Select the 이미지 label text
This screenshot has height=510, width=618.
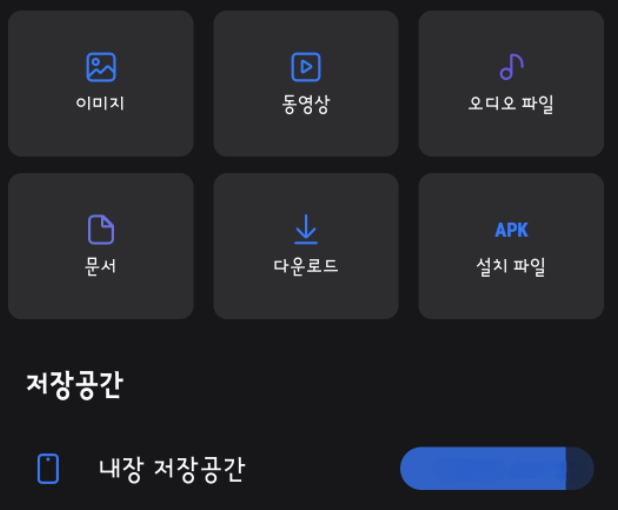100,103
